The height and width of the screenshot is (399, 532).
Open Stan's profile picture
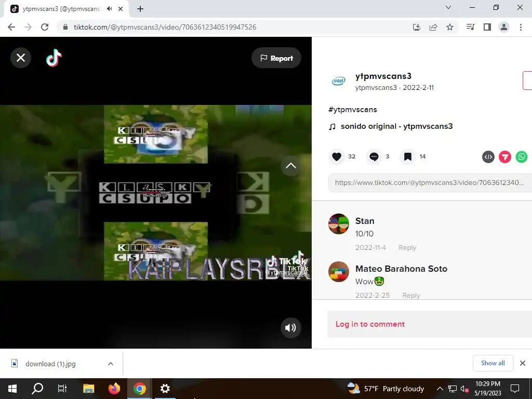[x=338, y=224]
